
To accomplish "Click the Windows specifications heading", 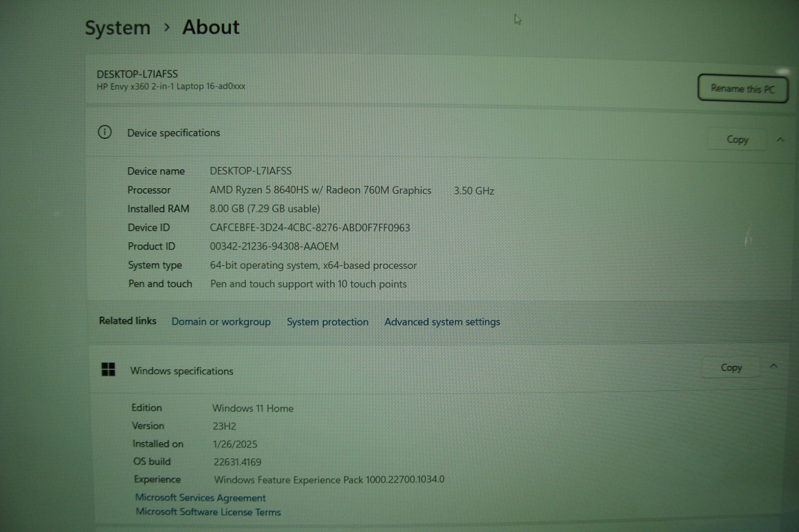I will (182, 371).
